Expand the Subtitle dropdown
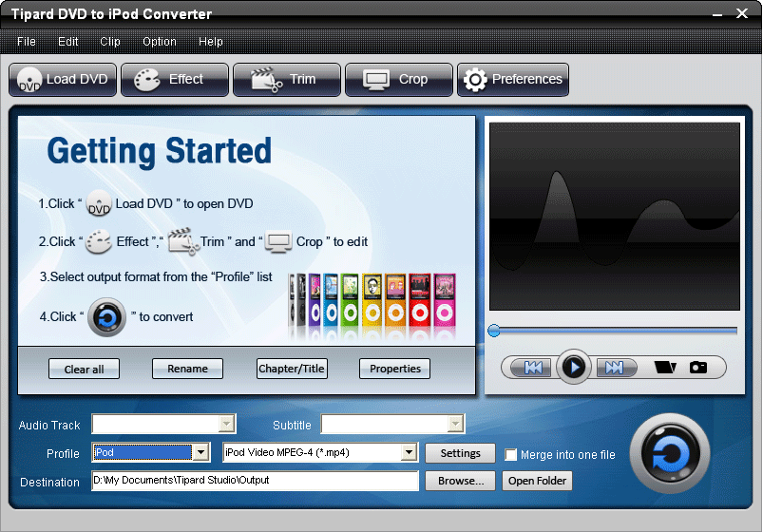 pos(455,424)
